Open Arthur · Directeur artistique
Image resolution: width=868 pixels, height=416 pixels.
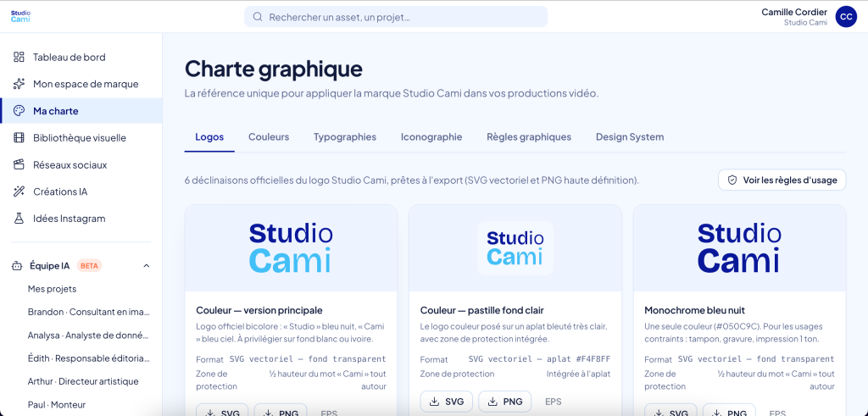click(83, 381)
